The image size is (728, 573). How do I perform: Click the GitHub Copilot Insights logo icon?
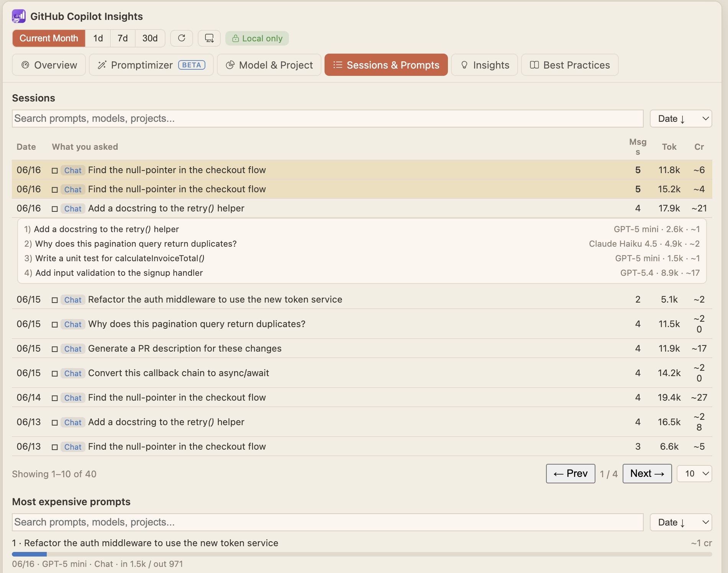(x=19, y=16)
